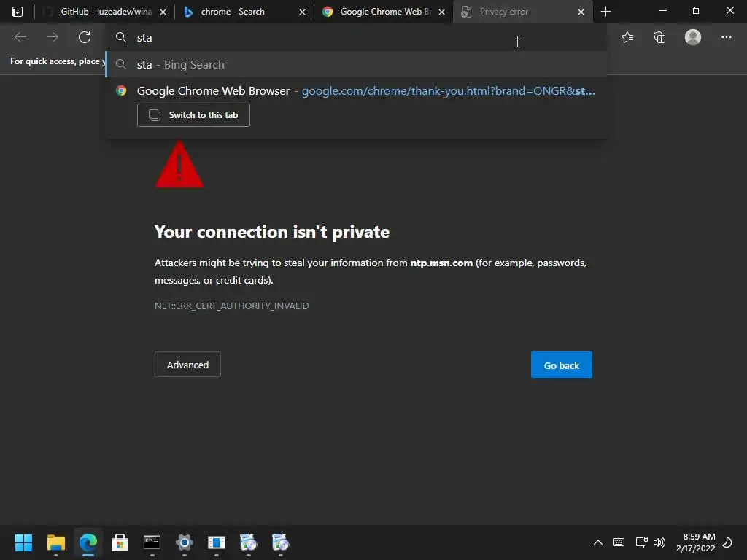Open Settings and more ellipsis menu
The height and width of the screenshot is (560, 747).
[726, 37]
